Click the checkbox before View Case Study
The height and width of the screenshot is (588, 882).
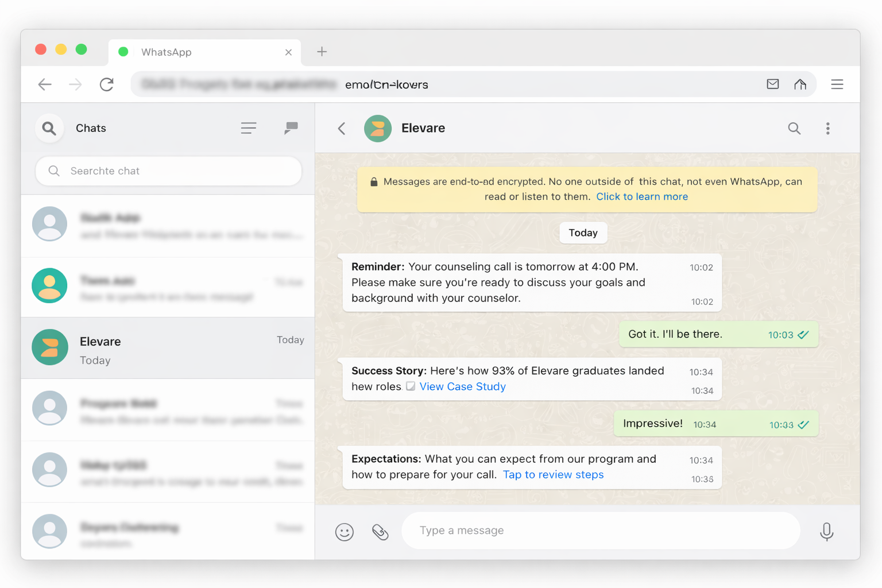pos(411,386)
